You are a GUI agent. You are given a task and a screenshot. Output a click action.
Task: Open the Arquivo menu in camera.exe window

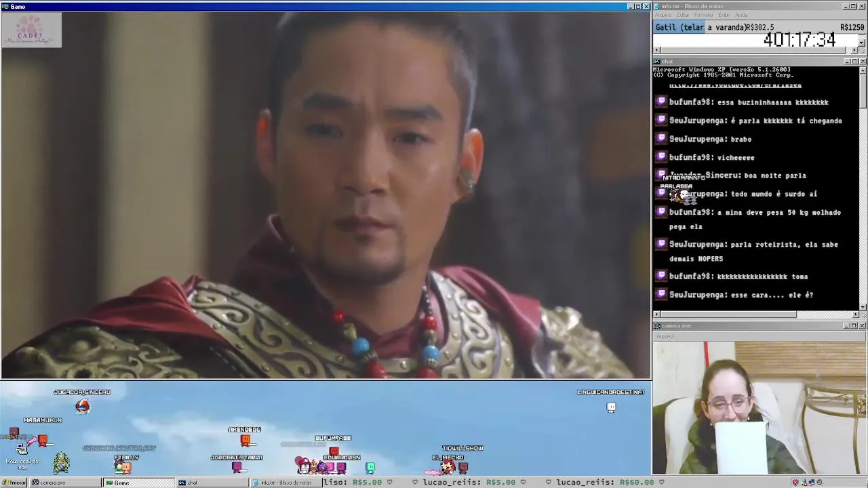click(665, 336)
